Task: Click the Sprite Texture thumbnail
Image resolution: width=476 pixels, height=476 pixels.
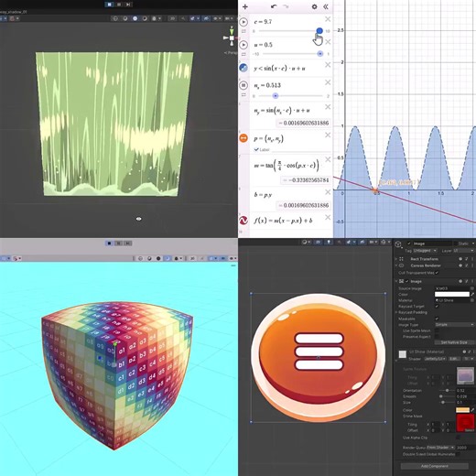Action: 465,376
